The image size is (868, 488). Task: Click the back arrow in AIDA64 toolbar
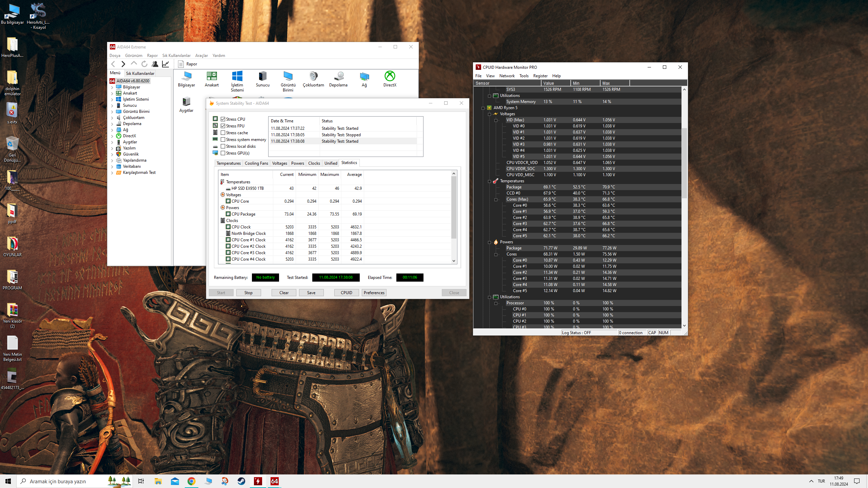(113, 64)
